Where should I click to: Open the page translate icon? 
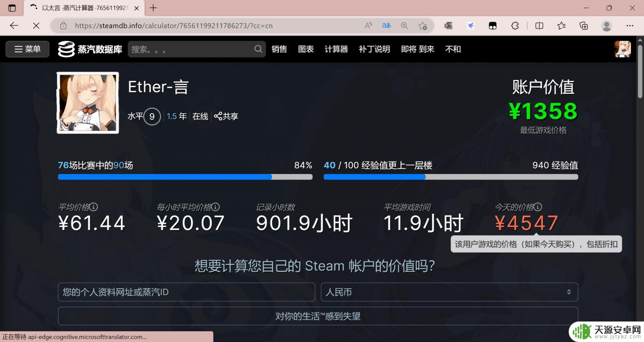click(x=386, y=26)
